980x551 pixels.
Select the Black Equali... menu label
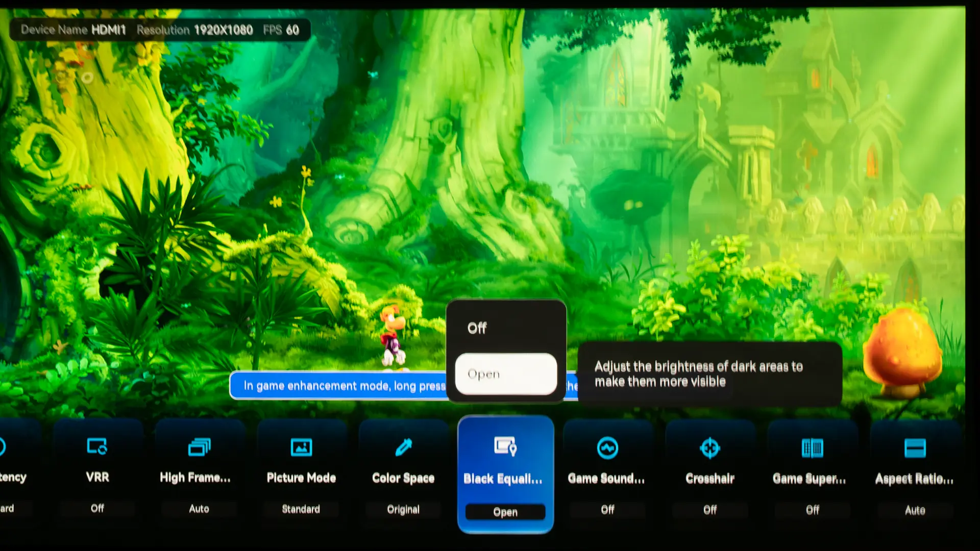click(503, 479)
